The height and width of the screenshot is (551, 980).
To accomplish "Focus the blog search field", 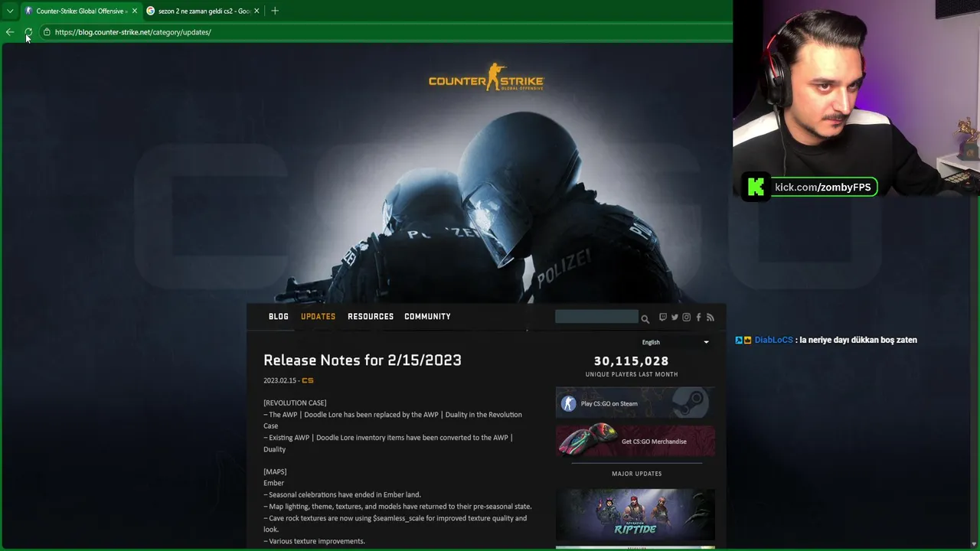I will point(596,317).
